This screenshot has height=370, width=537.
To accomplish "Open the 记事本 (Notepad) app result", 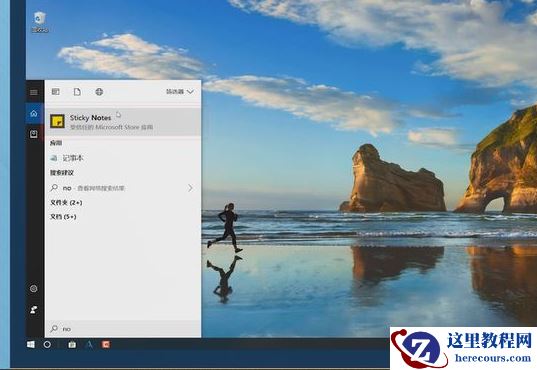I will click(x=123, y=158).
